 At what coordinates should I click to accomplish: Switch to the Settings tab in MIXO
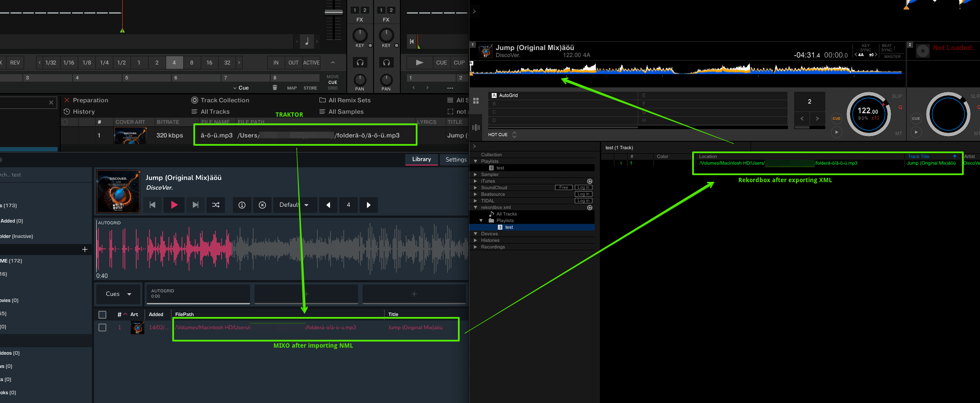[x=456, y=159]
